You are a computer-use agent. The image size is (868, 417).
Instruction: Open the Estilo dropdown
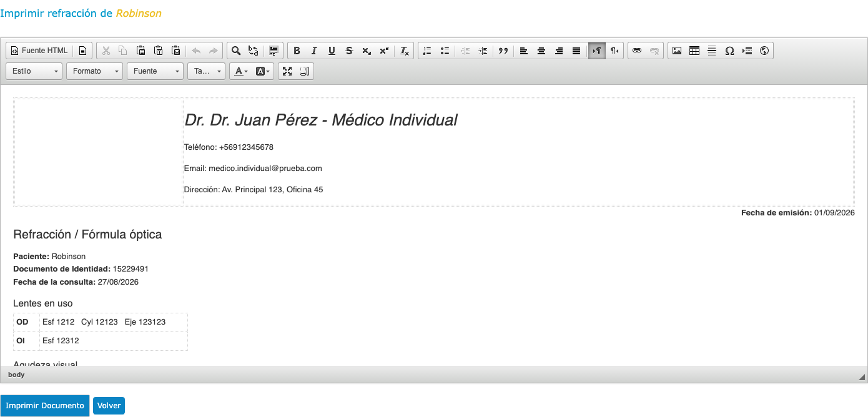click(x=34, y=71)
